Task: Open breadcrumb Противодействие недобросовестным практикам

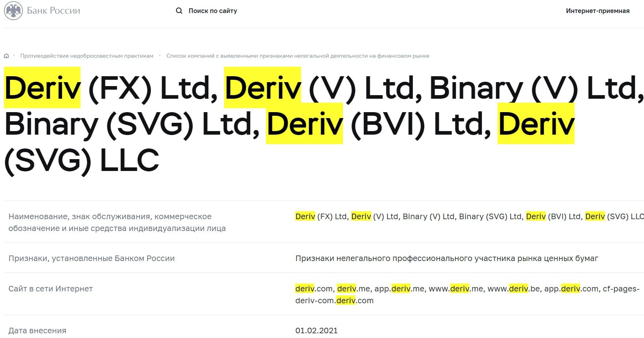Action: [x=87, y=56]
